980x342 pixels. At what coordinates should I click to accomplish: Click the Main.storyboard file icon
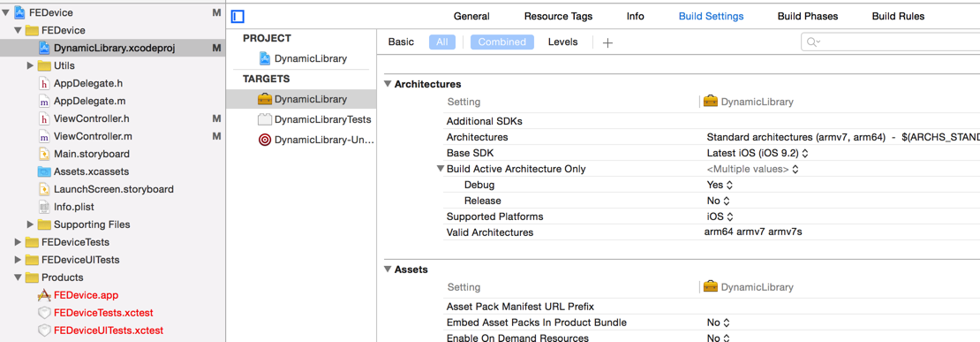point(44,154)
